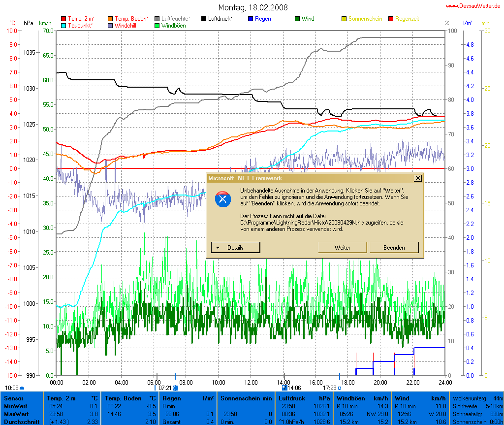Click the blue Regen legend swatch
Screen dimensions: 504x425
(x=251, y=19)
